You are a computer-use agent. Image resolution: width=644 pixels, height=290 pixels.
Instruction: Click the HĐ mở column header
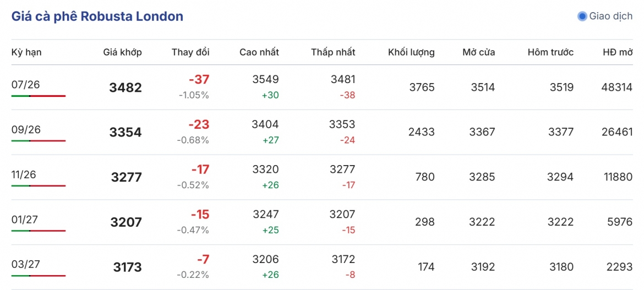pyautogui.click(x=617, y=52)
